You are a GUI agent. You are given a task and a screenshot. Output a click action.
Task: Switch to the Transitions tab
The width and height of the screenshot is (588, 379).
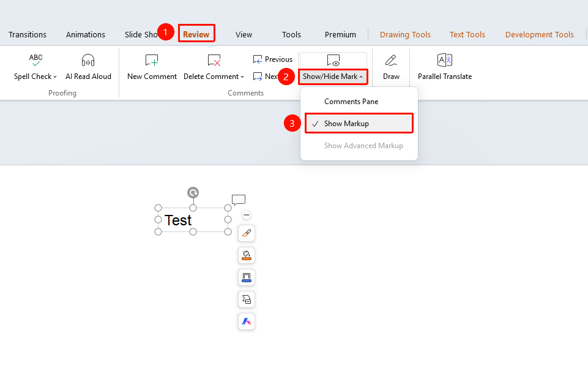(x=28, y=34)
